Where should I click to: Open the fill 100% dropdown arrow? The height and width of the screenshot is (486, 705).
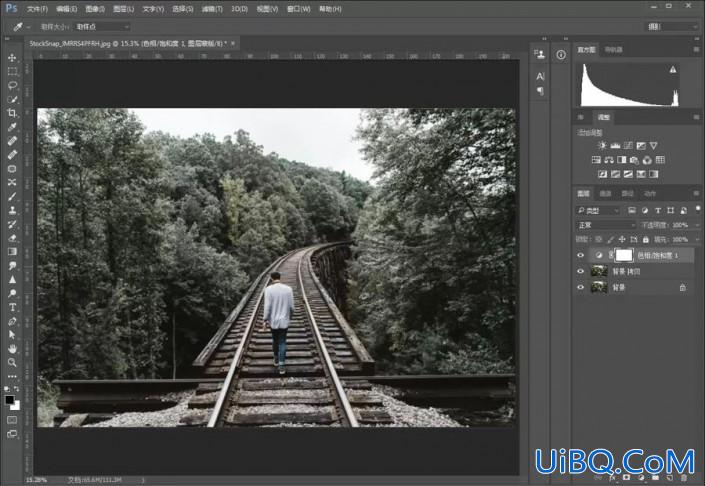coord(696,239)
